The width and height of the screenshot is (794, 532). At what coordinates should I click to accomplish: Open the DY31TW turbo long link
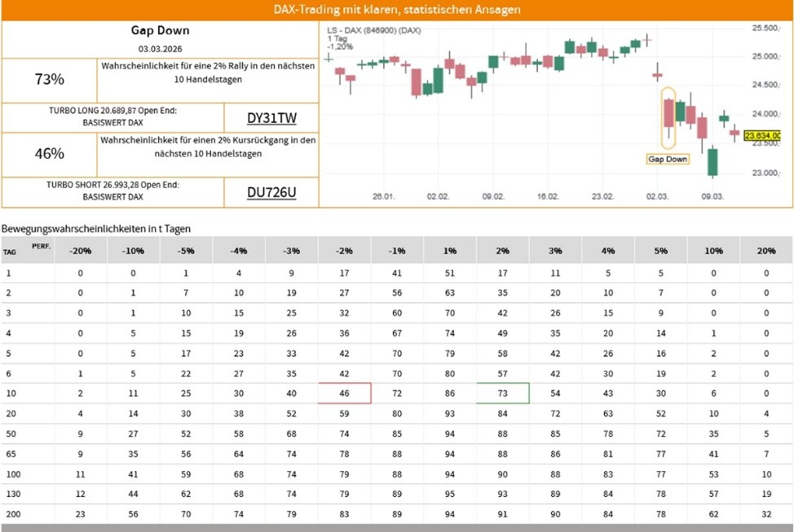[x=271, y=118]
